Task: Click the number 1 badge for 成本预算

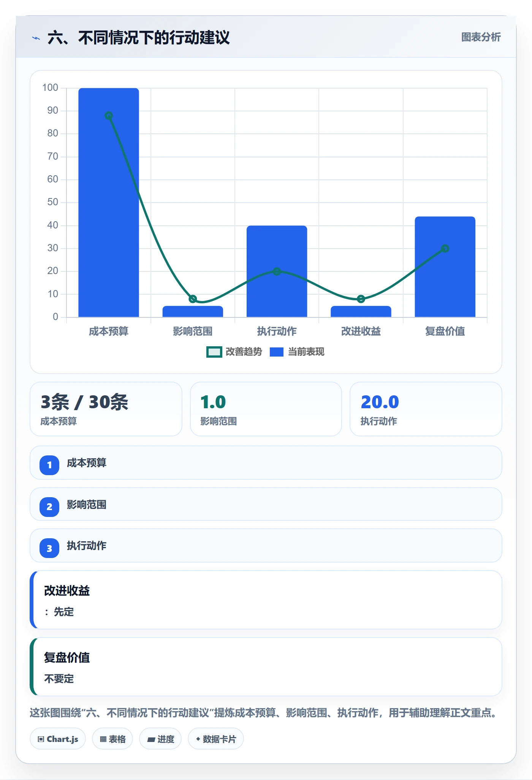Action: click(49, 465)
